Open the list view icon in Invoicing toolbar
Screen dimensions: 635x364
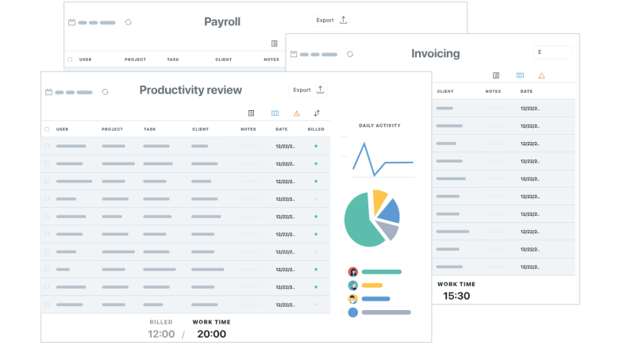(496, 75)
